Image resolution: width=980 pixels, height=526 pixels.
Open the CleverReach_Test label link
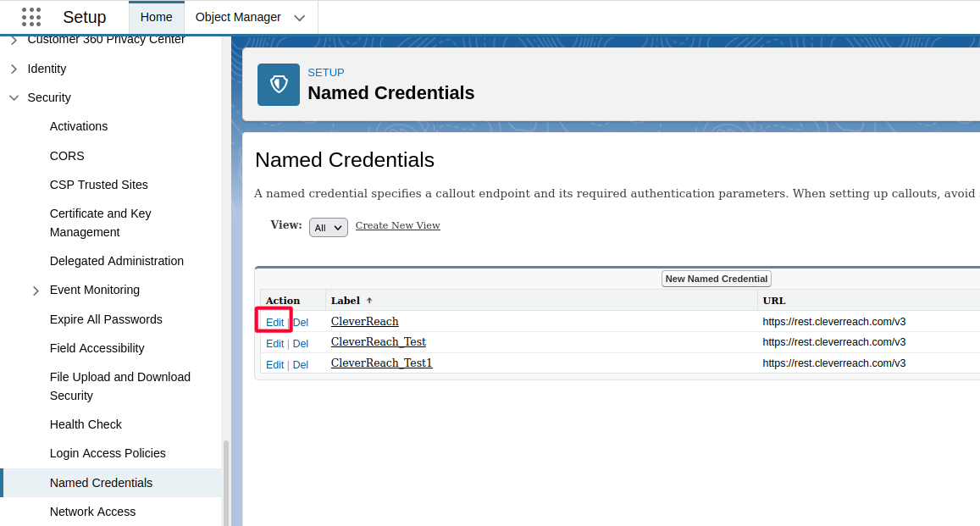(378, 341)
